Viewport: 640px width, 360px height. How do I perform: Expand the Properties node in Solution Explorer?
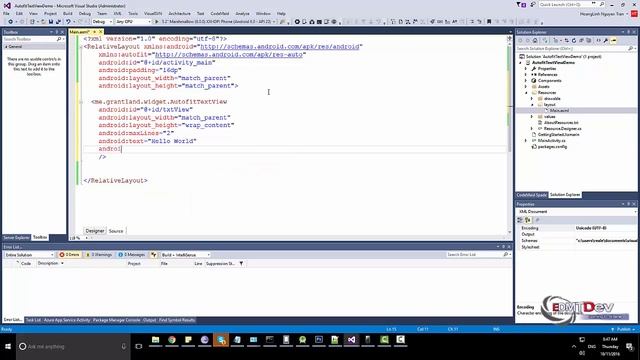pyautogui.click(x=526, y=69)
